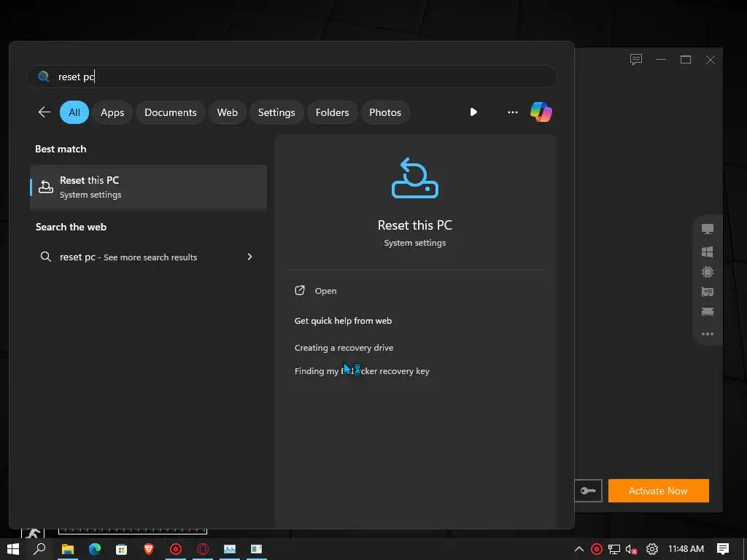
Task: Open Copilot from the colorful icon
Action: pyautogui.click(x=541, y=112)
